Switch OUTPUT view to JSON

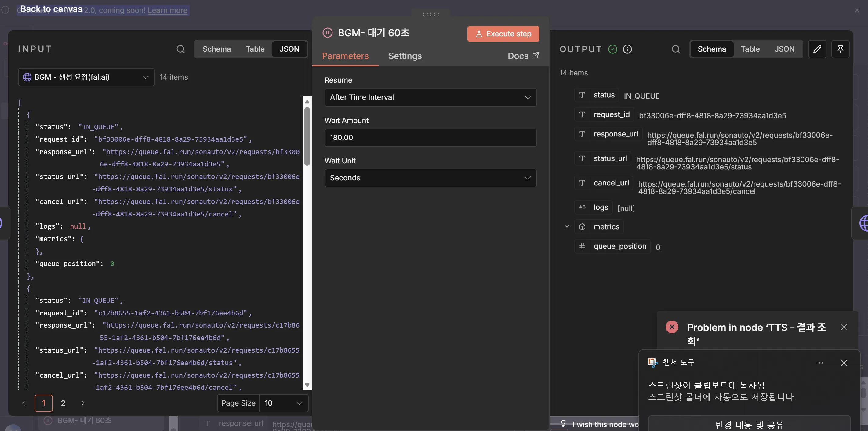pos(784,49)
